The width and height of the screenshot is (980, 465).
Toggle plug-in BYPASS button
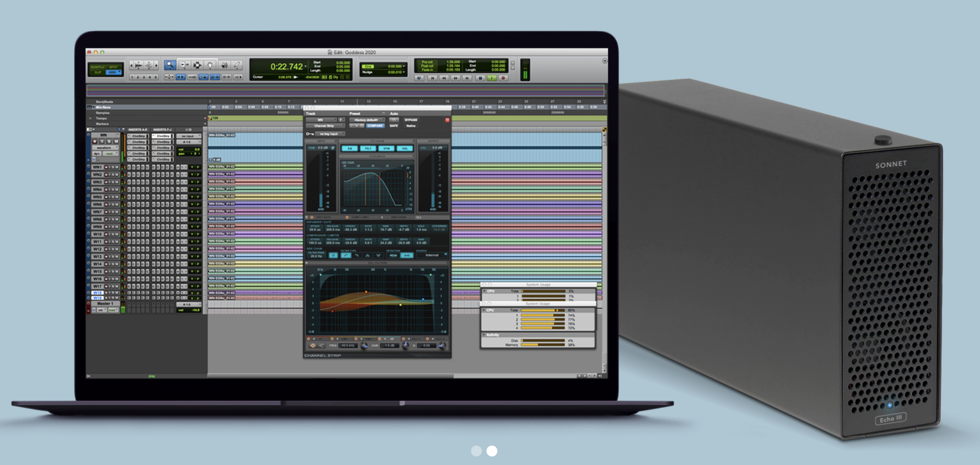click(x=410, y=120)
